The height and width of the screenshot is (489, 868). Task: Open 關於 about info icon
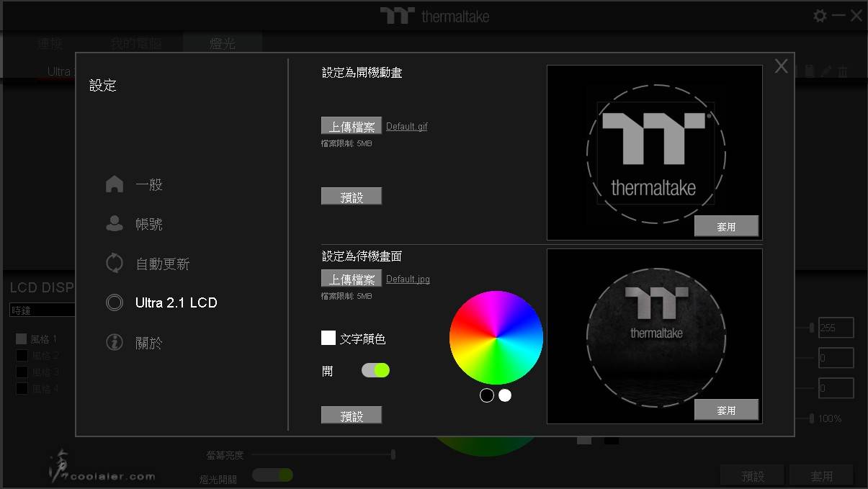(x=115, y=343)
